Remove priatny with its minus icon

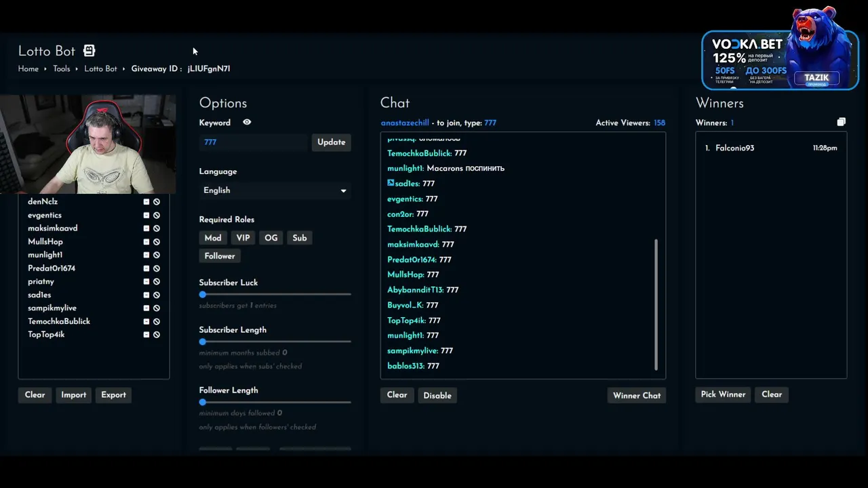tap(146, 282)
